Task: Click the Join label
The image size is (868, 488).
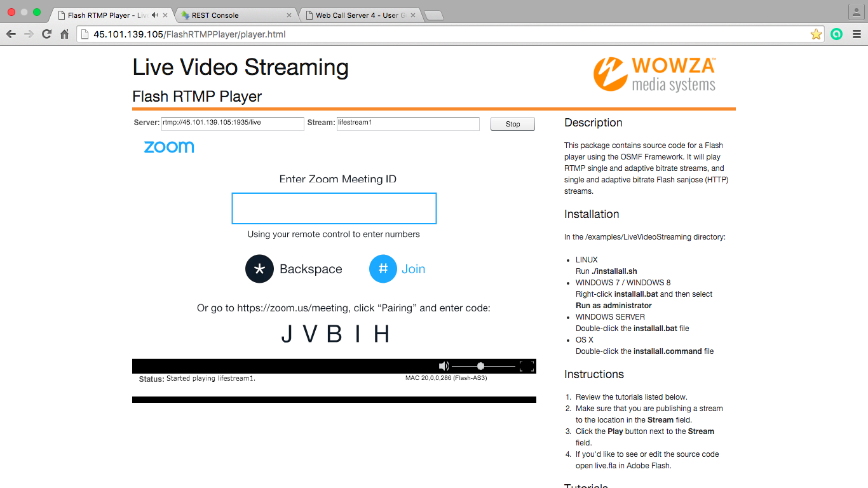Action: [414, 269]
